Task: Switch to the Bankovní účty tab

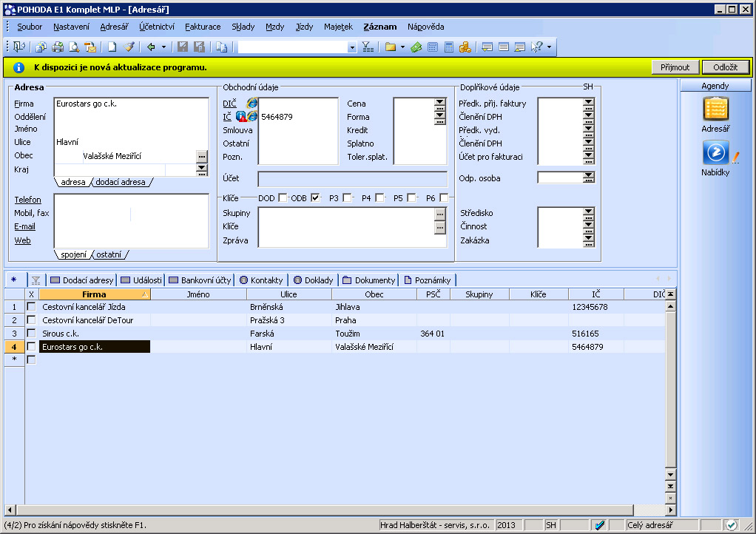Action: [200, 280]
